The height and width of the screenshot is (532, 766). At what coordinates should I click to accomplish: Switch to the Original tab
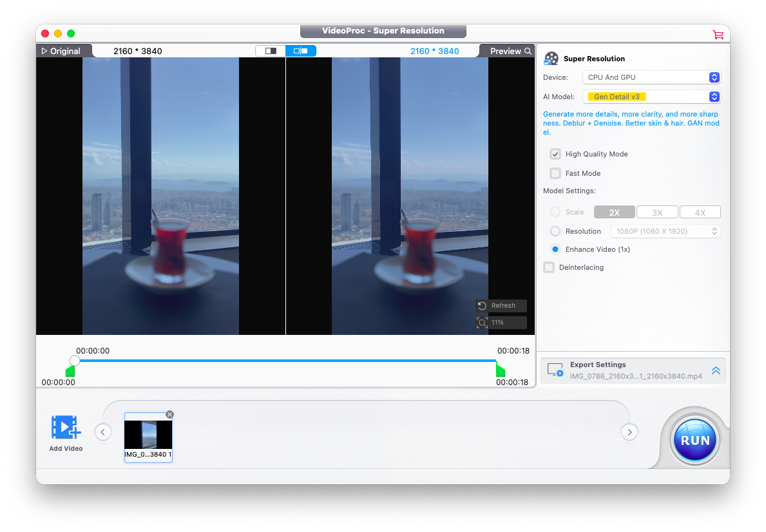pyautogui.click(x=61, y=51)
